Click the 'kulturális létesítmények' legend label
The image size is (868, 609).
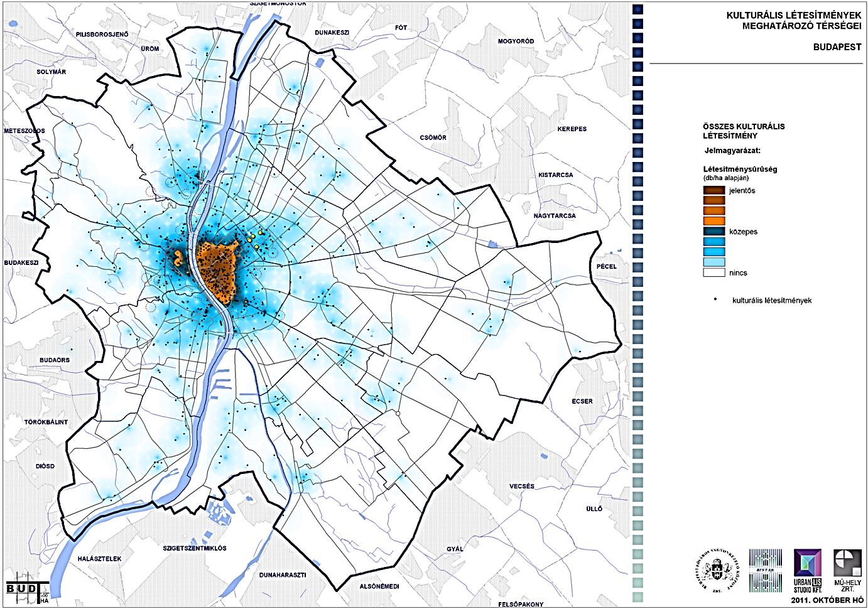(772, 300)
